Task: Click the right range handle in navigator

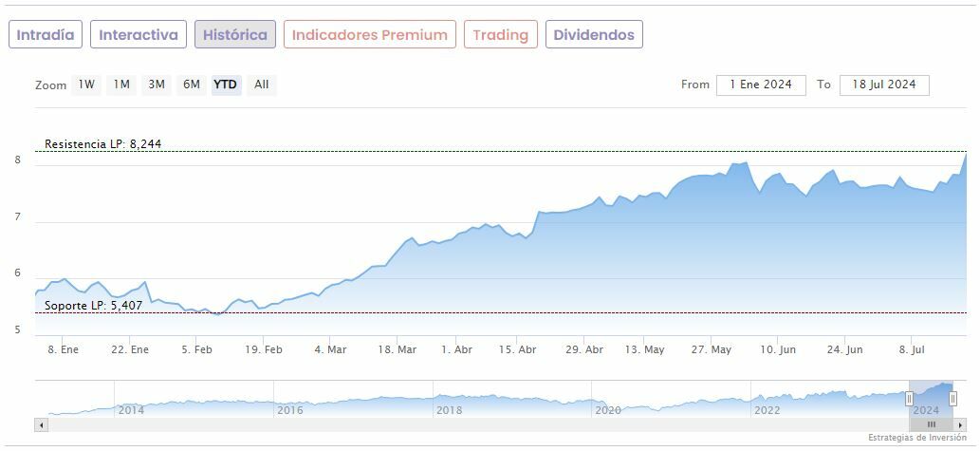Action: tap(953, 399)
